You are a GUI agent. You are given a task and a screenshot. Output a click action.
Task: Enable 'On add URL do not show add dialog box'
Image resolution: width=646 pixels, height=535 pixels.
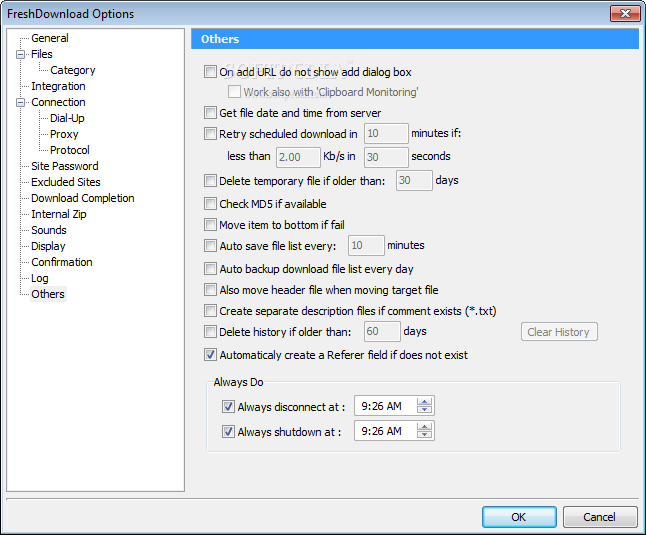coord(210,72)
